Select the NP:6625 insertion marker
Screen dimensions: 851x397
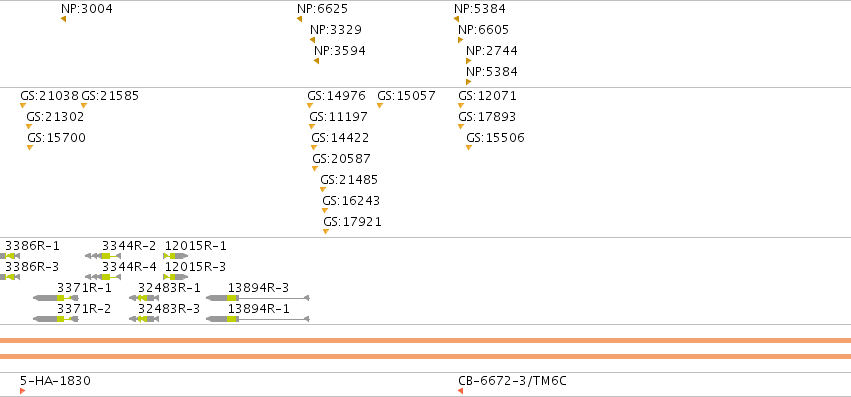(x=299, y=19)
